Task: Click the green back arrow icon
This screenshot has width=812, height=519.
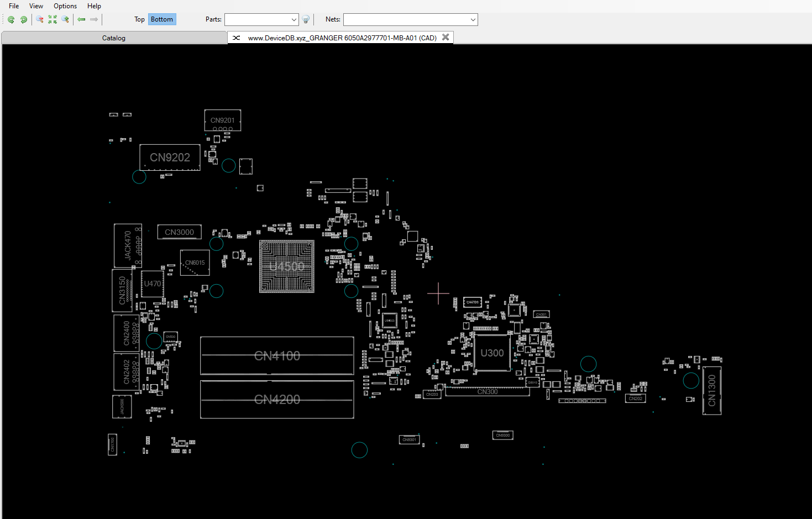Action: click(x=81, y=19)
